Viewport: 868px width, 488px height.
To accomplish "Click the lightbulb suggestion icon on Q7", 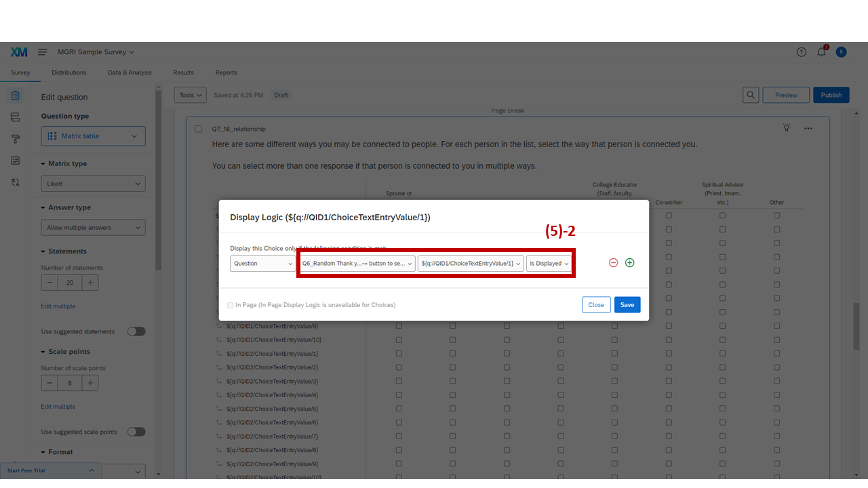I will pyautogui.click(x=787, y=127).
